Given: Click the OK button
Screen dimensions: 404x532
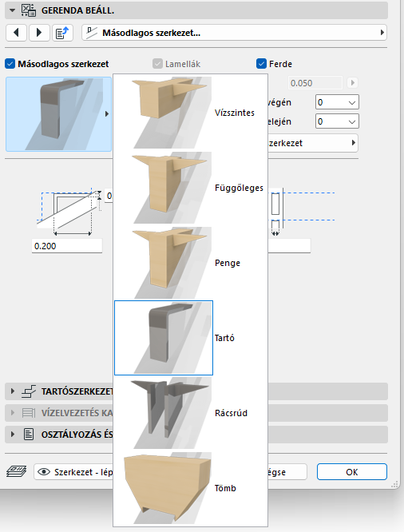Looking at the screenshot, I should [352, 472].
